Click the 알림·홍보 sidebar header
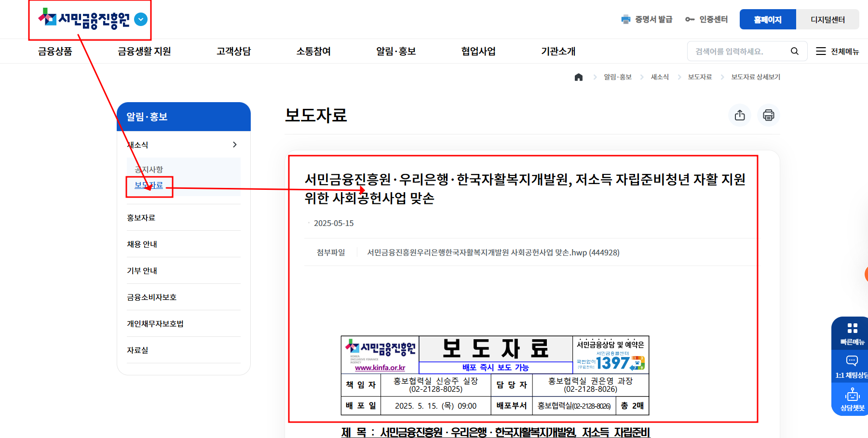 184,117
